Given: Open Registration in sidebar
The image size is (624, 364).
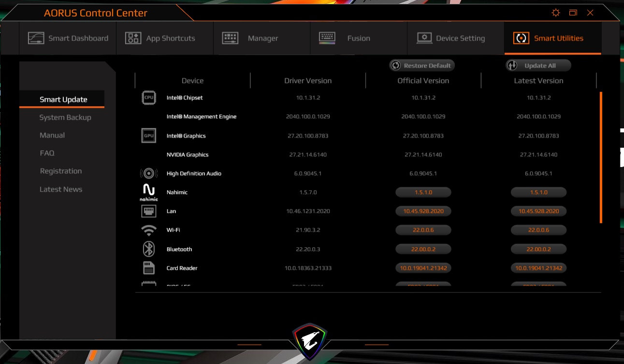Looking at the screenshot, I should point(61,171).
